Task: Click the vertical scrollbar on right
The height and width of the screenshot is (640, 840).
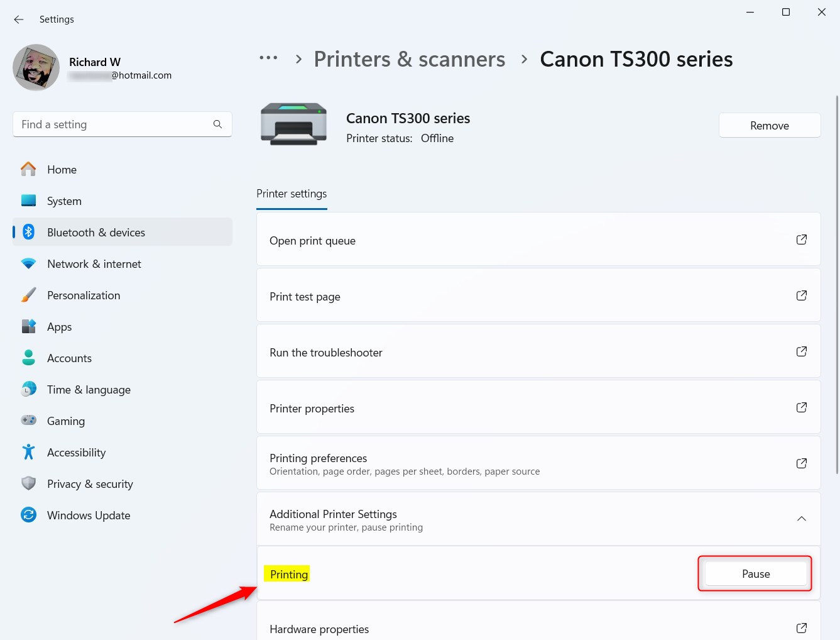Action: [x=836, y=283]
